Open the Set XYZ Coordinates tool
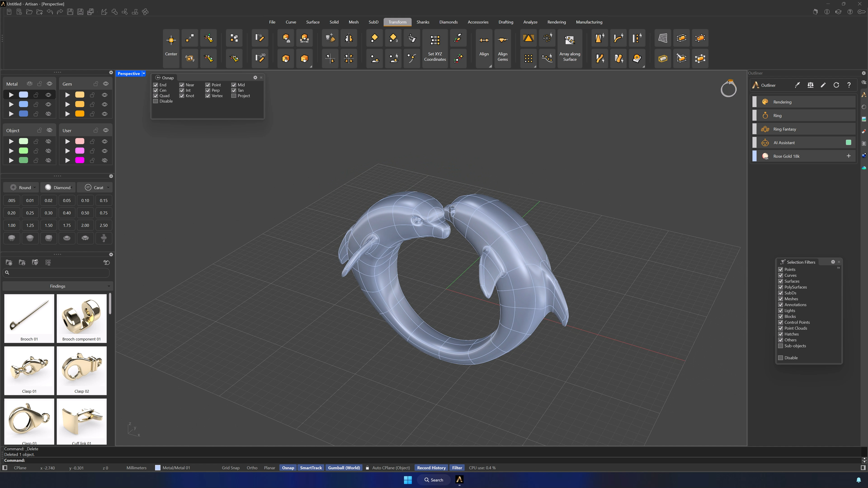Screen dimensions: 868x488 (435, 48)
